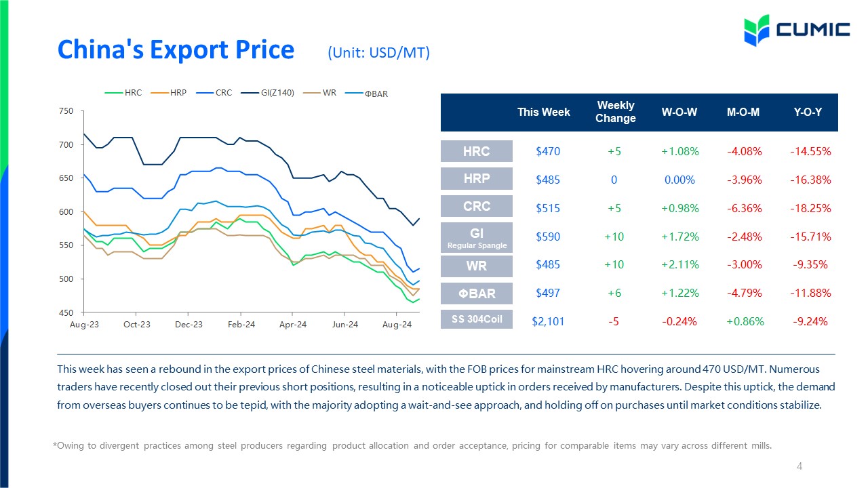Click the Y-O-Y column header
This screenshot has height=488, width=868.
pyautogui.click(x=808, y=113)
